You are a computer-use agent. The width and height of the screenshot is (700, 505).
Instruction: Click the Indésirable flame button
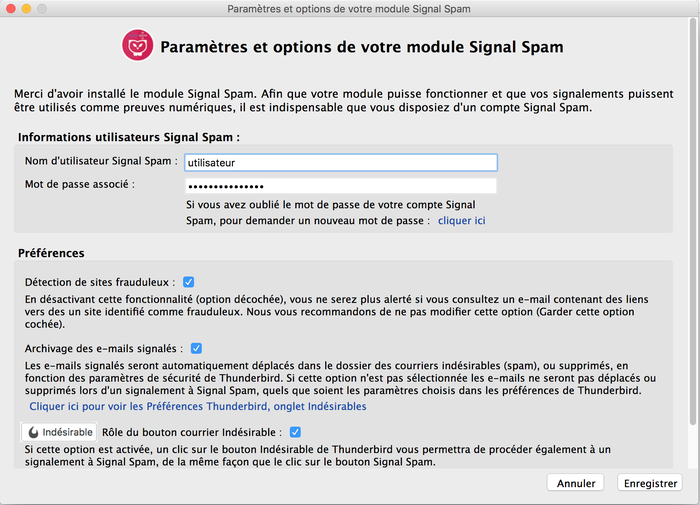(59, 432)
